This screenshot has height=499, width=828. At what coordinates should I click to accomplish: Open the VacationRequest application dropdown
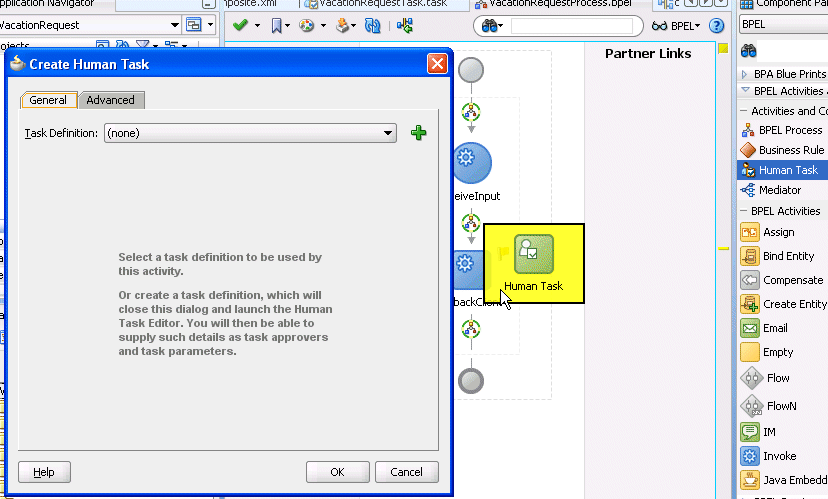(x=175, y=25)
